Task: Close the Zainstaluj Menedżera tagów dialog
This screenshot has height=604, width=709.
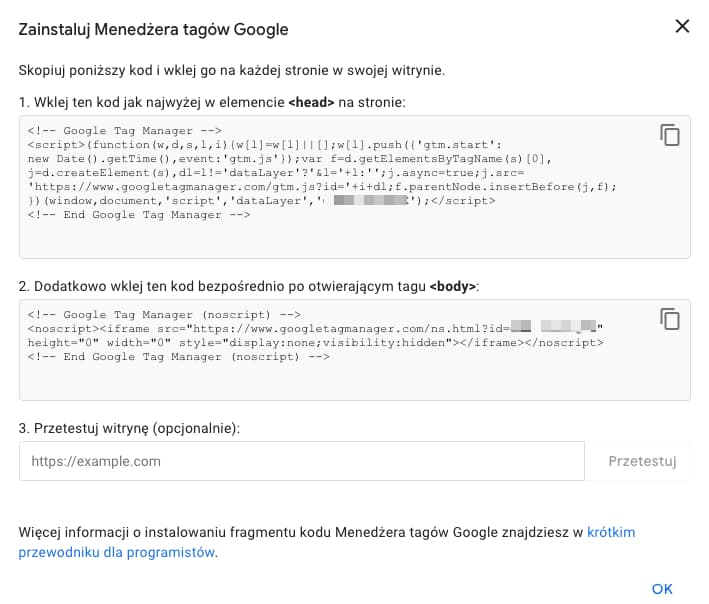Action: point(682,26)
